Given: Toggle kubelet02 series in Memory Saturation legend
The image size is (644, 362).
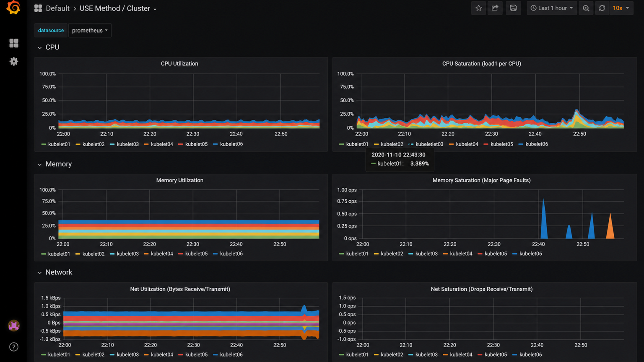Looking at the screenshot, I should point(392,254).
